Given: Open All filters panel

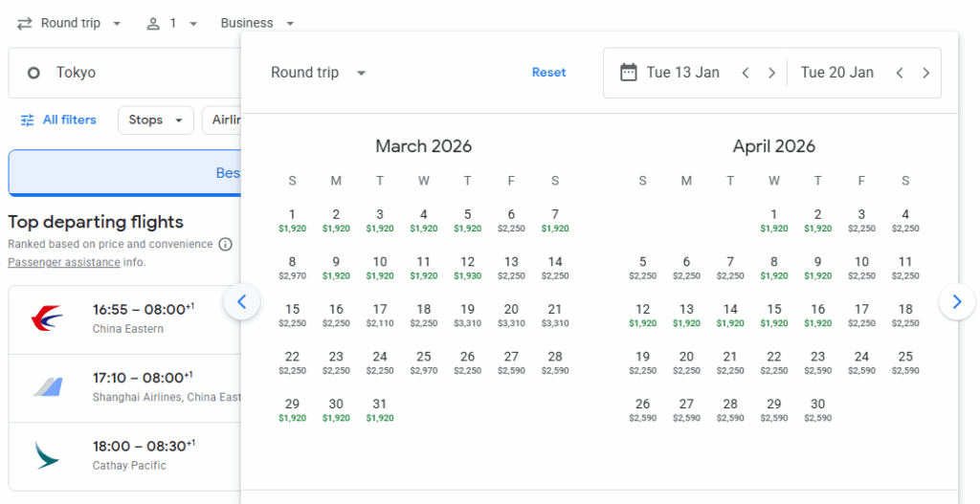Looking at the screenshot, I should coord(58,121).
